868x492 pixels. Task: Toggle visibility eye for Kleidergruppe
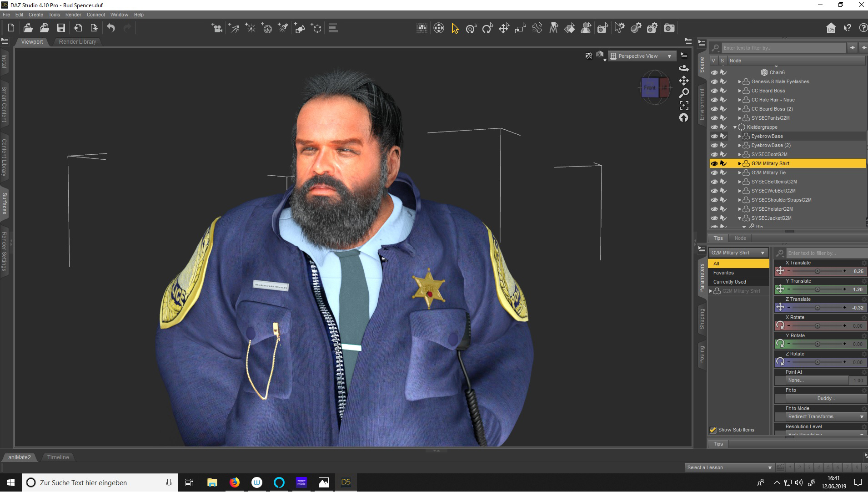click(x=714, y=127)
